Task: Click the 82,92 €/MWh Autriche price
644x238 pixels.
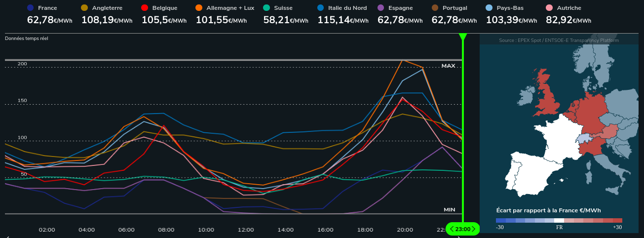Action: 568,20
